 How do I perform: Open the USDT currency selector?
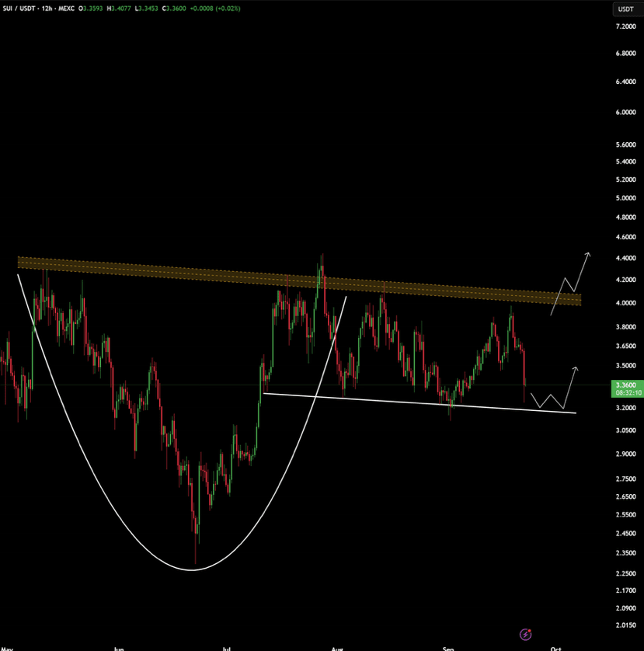pyautogui.click(x=628, y=9)
